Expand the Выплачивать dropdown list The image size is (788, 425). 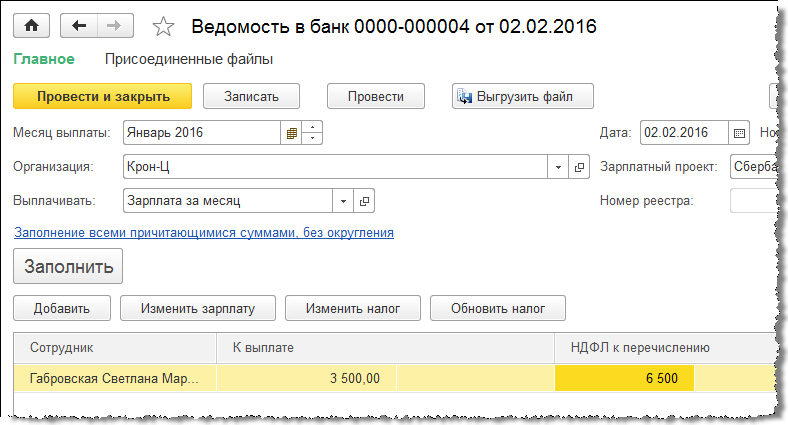(x=343, y=201)
